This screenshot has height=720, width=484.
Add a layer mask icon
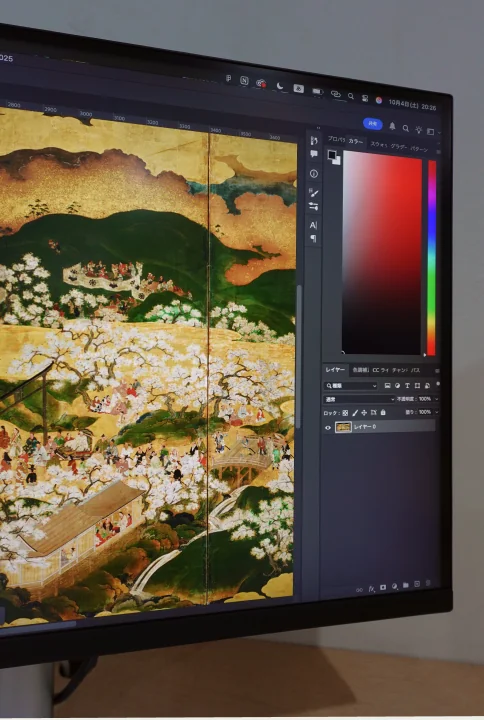click(x=383, y=588)
